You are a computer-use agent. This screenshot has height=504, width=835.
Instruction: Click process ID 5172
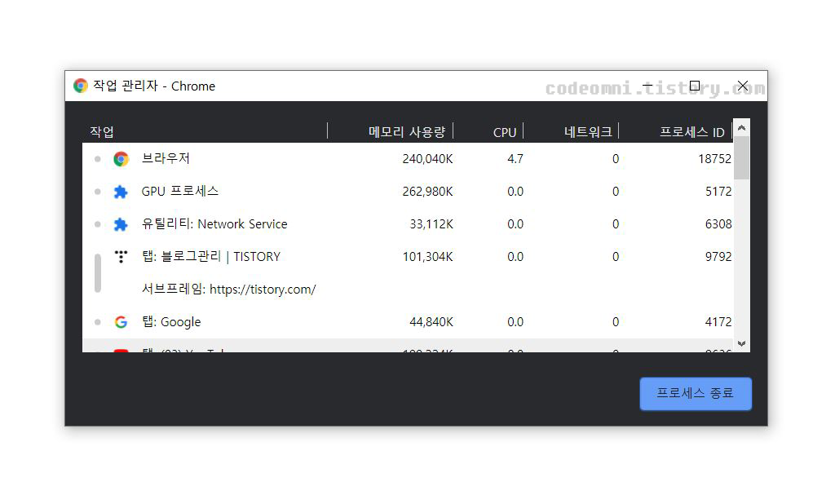point(718,192)
